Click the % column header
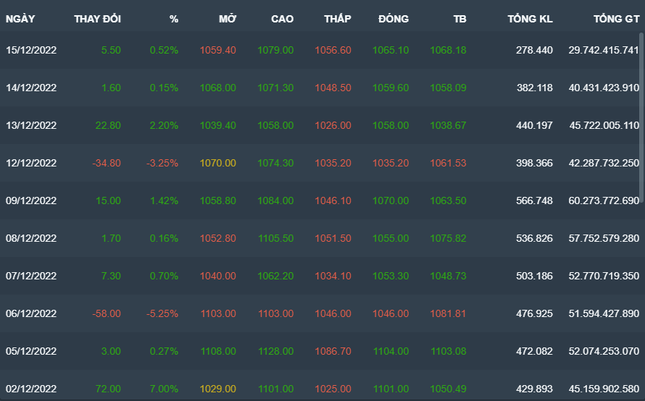645x401 pixels. tap(173, 19)
